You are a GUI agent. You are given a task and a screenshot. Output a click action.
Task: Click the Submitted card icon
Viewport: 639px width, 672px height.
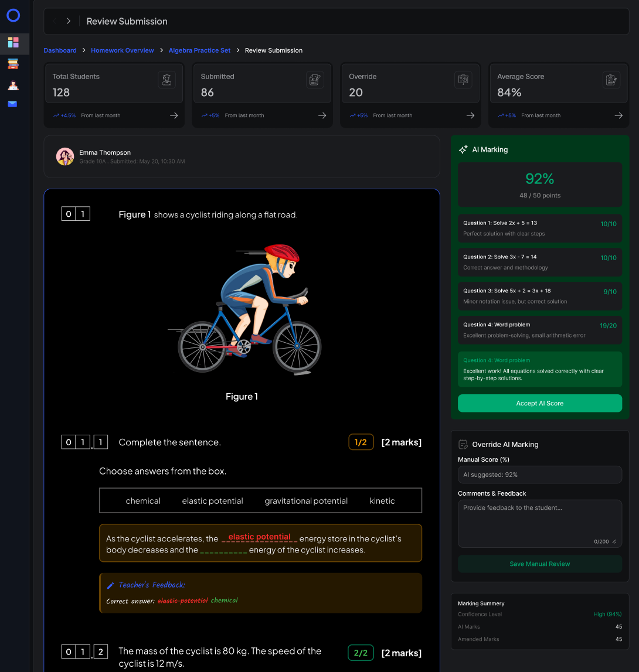tap(315, 80)
